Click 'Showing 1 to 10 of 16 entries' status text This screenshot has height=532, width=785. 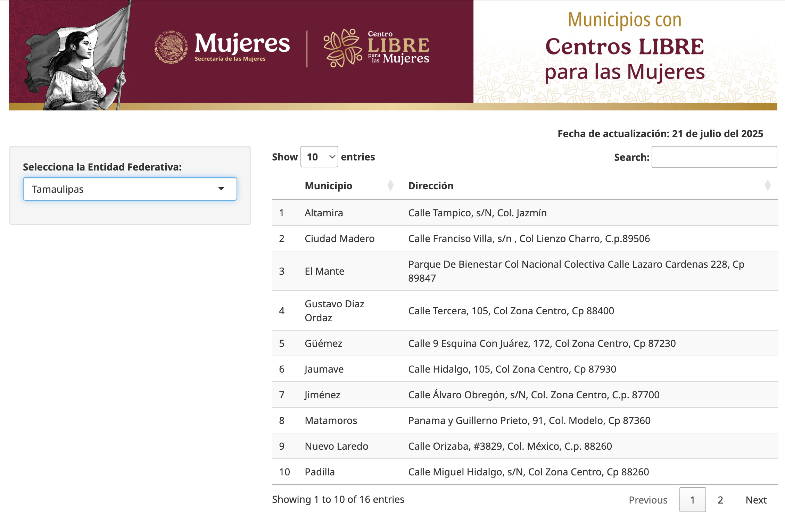pos(338,499)
